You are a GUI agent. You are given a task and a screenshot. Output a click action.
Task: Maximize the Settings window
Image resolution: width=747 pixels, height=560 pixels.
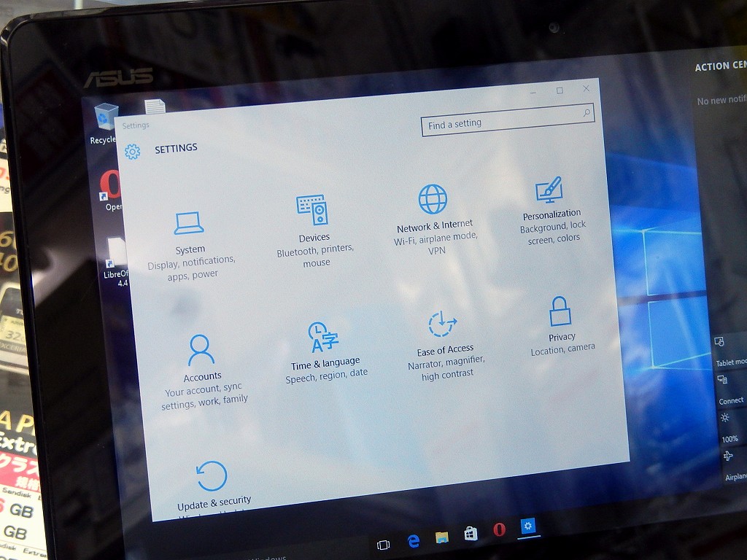560,90
